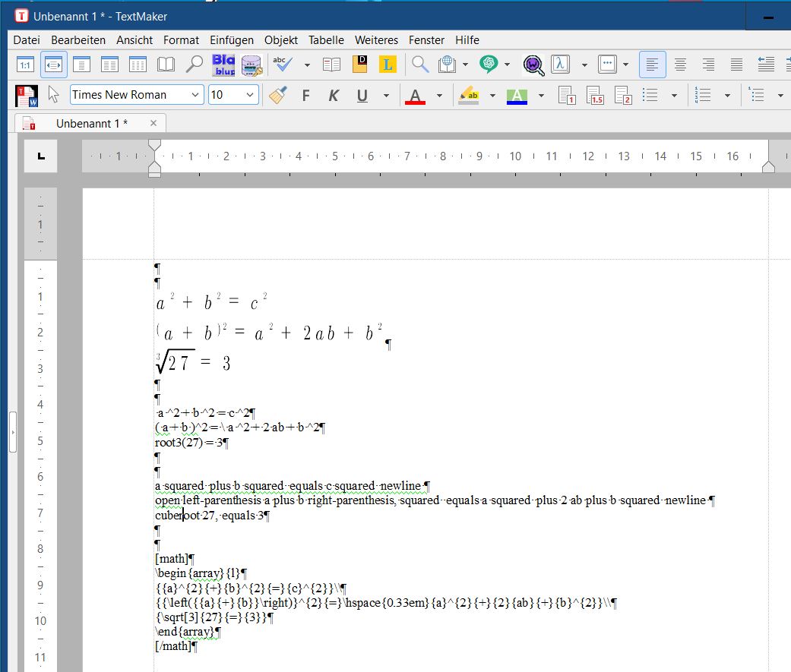
Task: Switch to the Unbenannt 1 document tab
Action: (x=91, y=123)
